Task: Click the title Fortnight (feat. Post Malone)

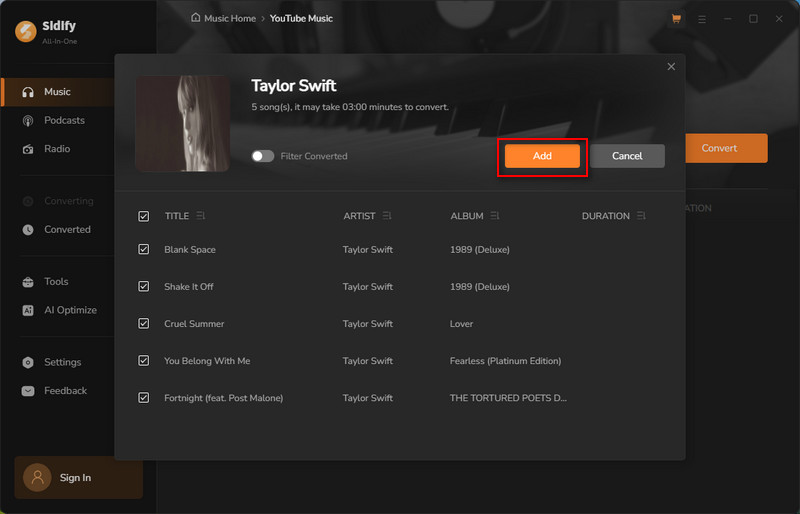Action: pyautogui.click(x=223, y=398)
